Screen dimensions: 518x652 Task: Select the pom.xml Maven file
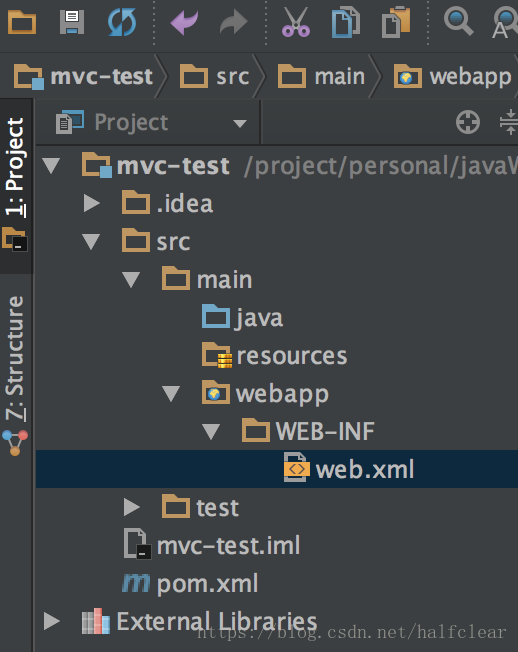[190, 583]
